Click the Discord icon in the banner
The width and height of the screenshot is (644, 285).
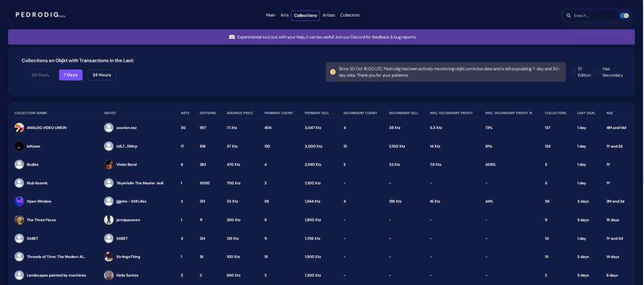coord(232,37)
